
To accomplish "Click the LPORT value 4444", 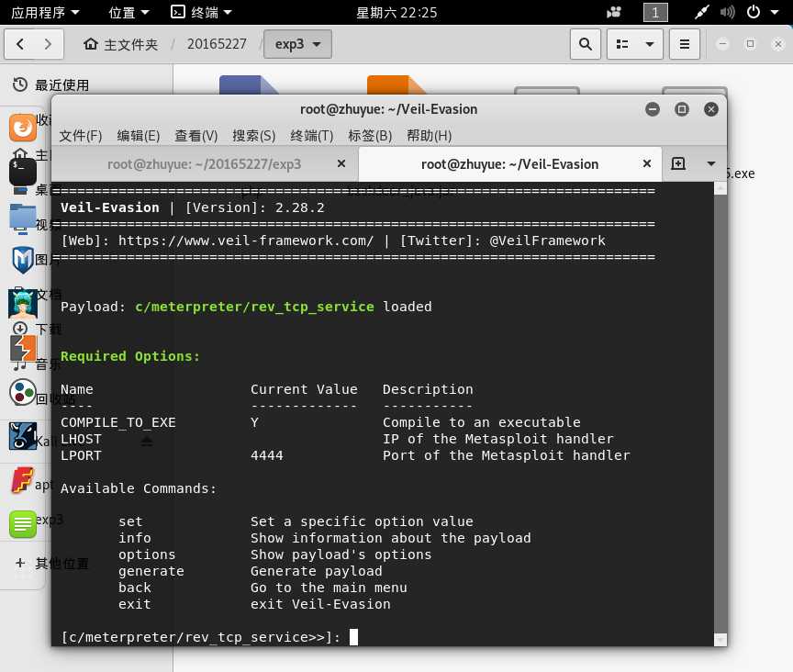I will pyautogui.click(x=266, y=455).
